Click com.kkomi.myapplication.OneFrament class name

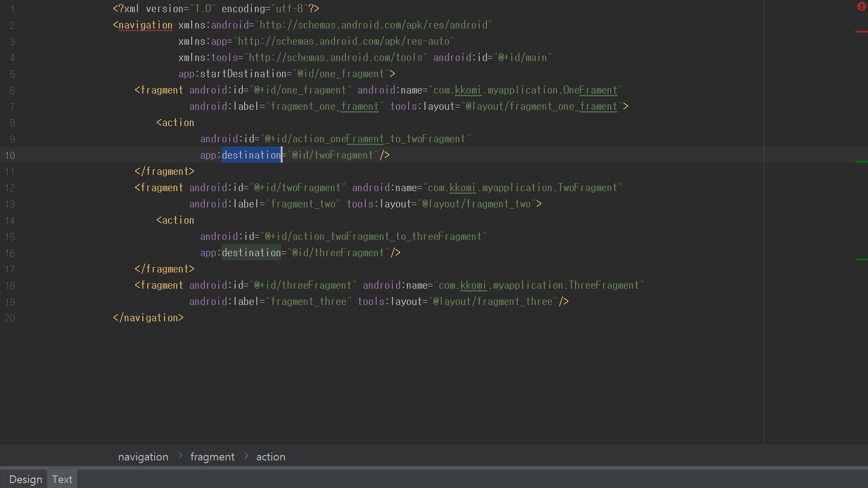(525, 90)
